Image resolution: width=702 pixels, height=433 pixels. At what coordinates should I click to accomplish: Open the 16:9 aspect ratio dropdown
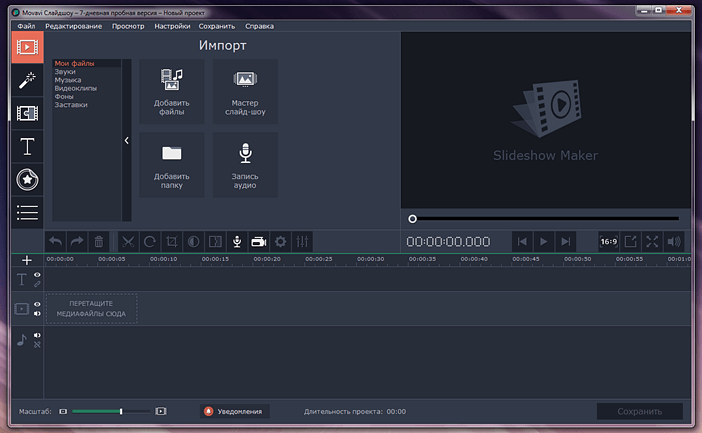tap(608, 242)
